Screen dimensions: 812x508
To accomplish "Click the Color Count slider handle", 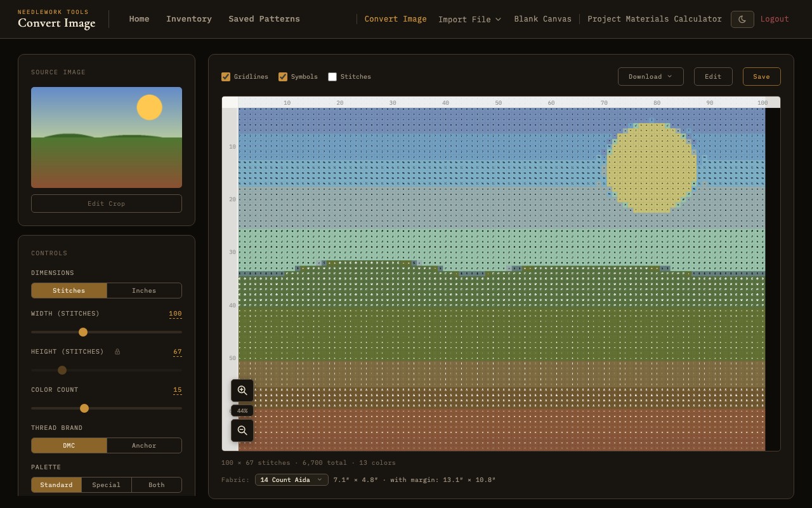I will pyautogui.click(x=84, y=408).
